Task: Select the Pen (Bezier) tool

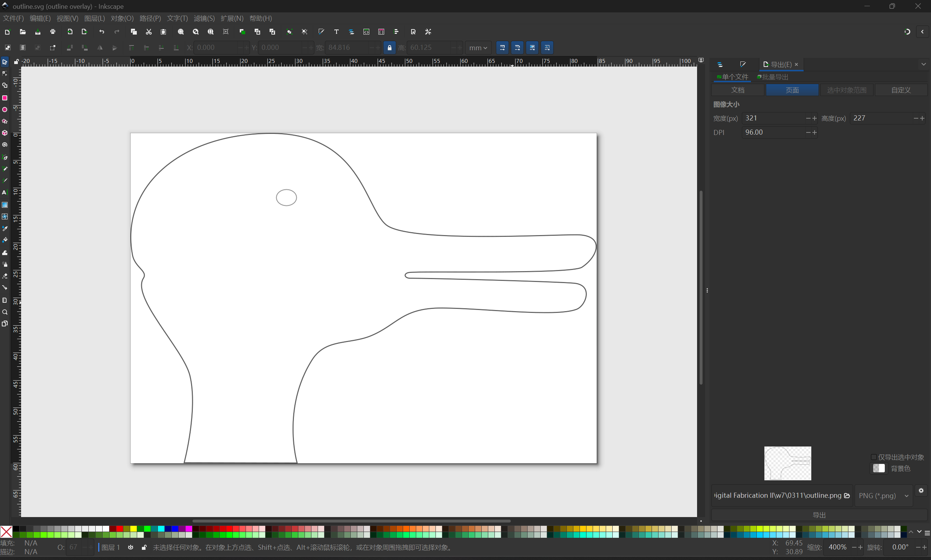Action: pos(5,157)
